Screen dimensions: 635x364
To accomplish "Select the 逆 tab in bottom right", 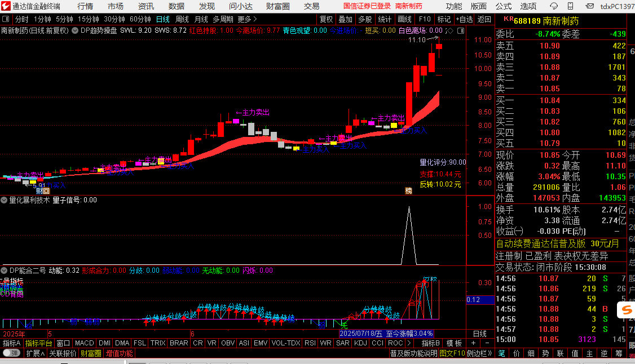I will click(604, 353).
